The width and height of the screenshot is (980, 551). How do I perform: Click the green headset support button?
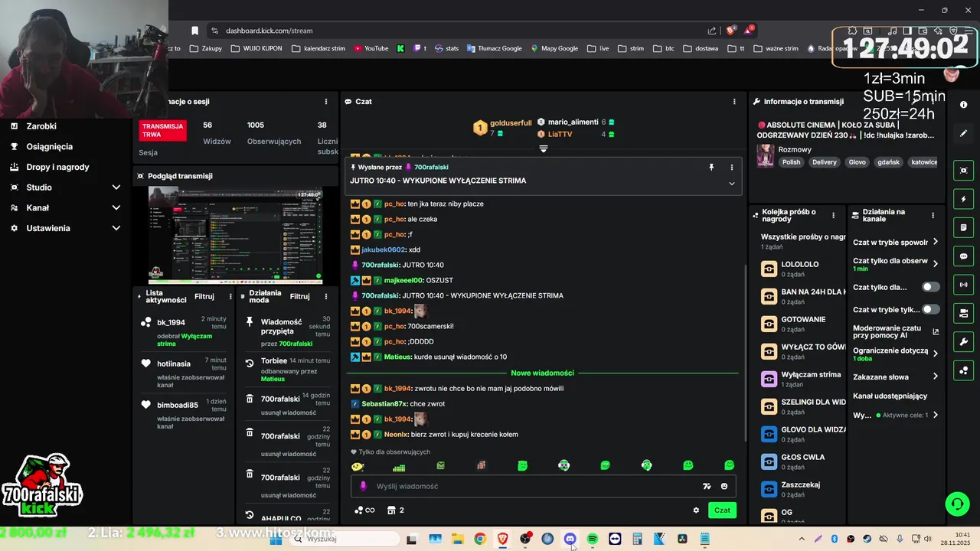[x=957, y=504]
